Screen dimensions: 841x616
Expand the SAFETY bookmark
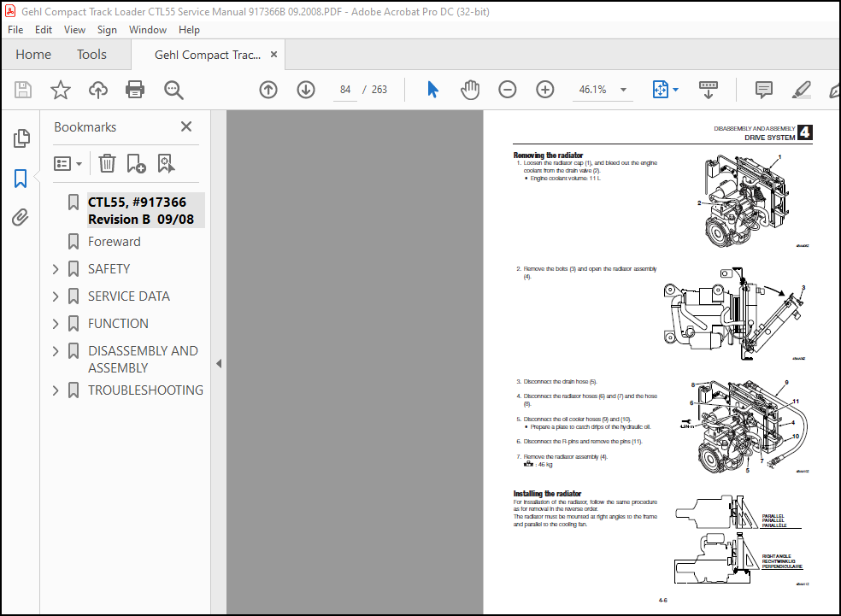point(56,269)
